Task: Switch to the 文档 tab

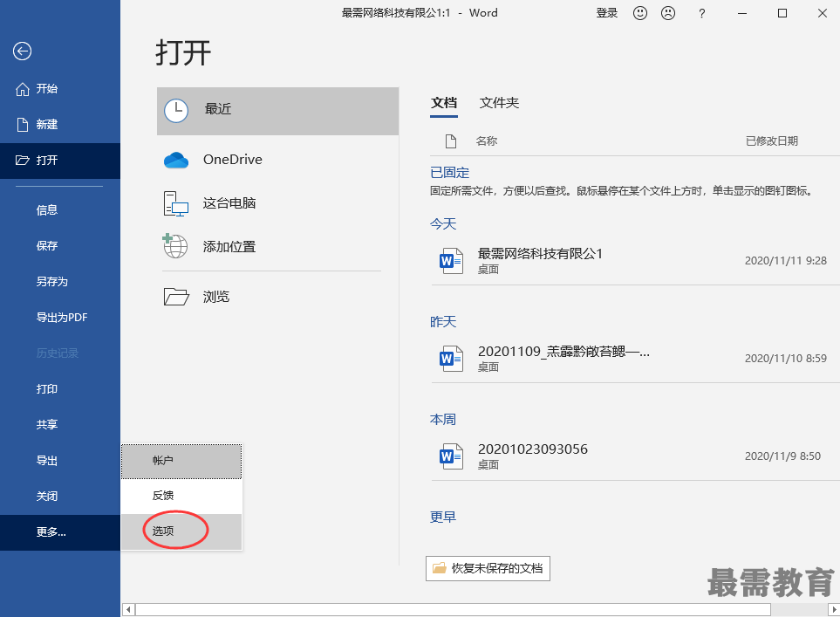Action: [444, 104]
